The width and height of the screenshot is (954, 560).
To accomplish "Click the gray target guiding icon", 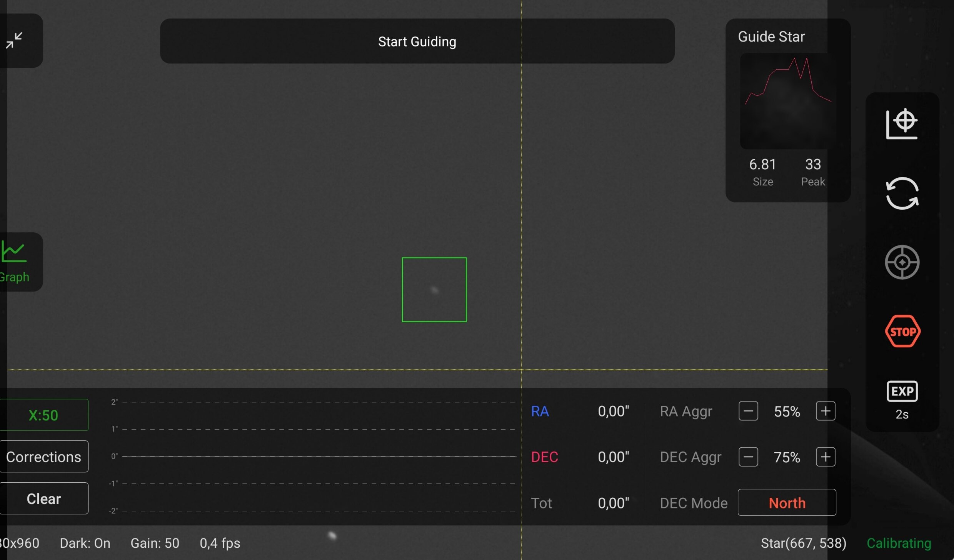I will [x=902, y=262].
